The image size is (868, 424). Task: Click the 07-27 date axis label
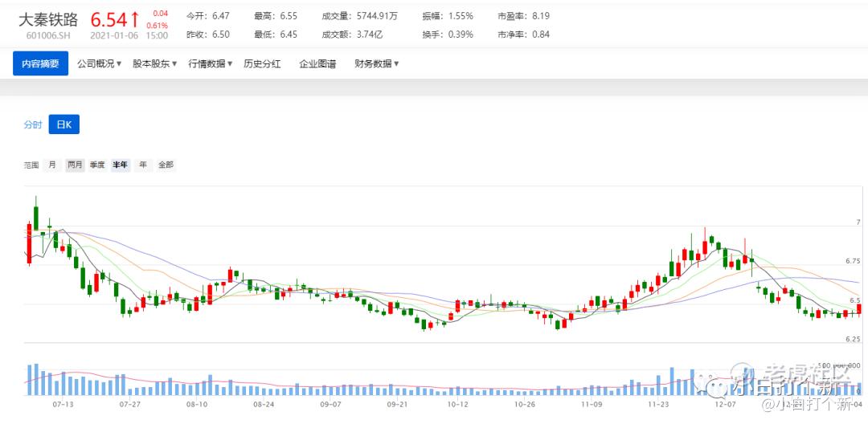[129, 404]
